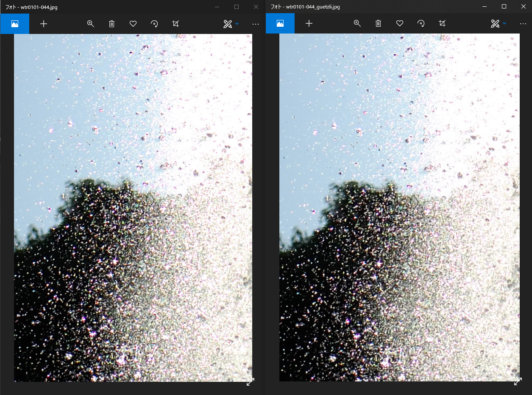Expand Edit & Create in right window

[498, 24]
